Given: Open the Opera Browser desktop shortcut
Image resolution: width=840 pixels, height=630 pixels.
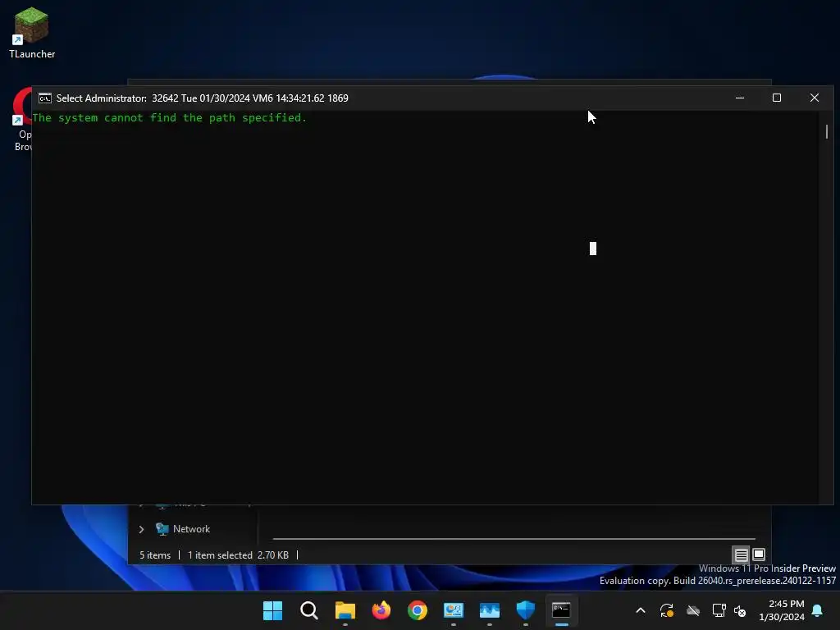Looking at the screenshot, I should 22,119.
